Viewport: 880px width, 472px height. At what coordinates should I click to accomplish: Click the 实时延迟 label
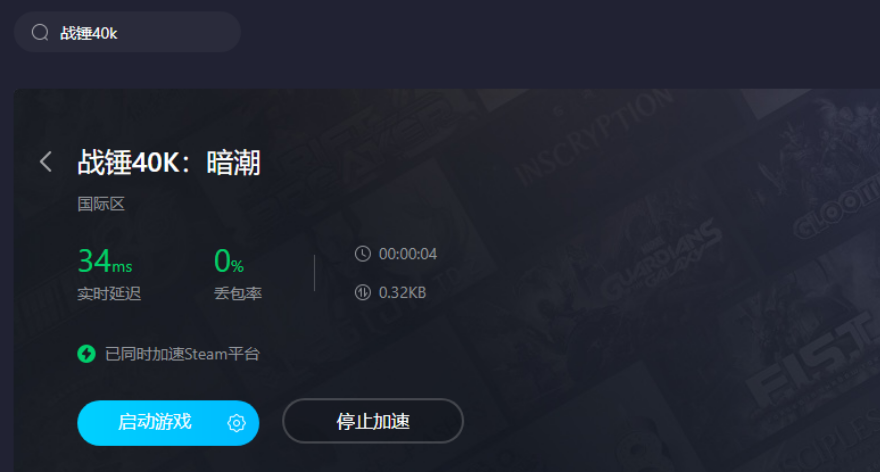coord(109,294)
